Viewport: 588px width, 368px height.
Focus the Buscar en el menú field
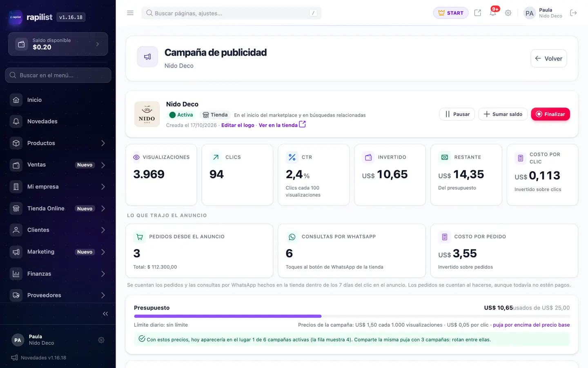click(58, 75)
